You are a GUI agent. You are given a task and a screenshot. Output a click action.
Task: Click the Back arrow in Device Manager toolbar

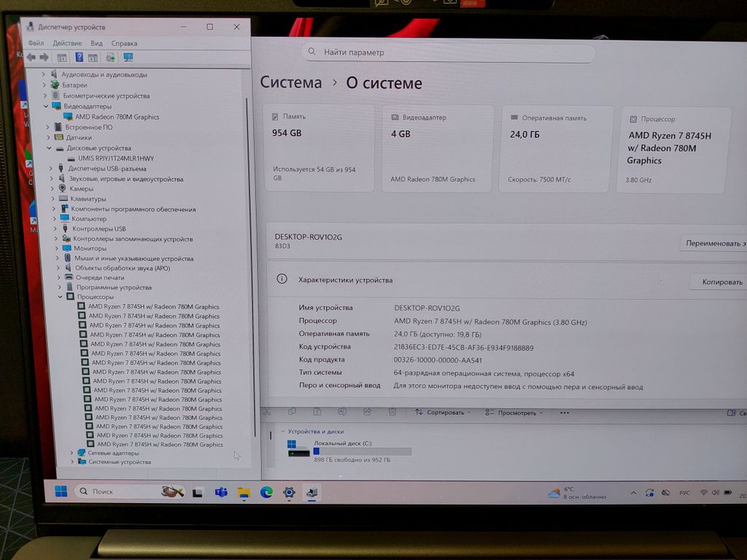tap(31, 58)
